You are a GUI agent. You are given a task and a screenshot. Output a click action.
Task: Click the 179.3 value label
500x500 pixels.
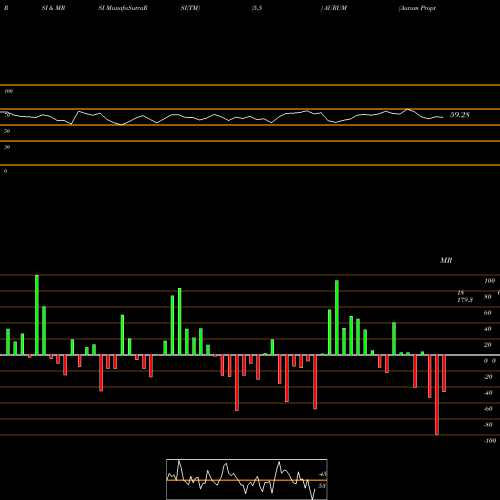tap(465, 300)
